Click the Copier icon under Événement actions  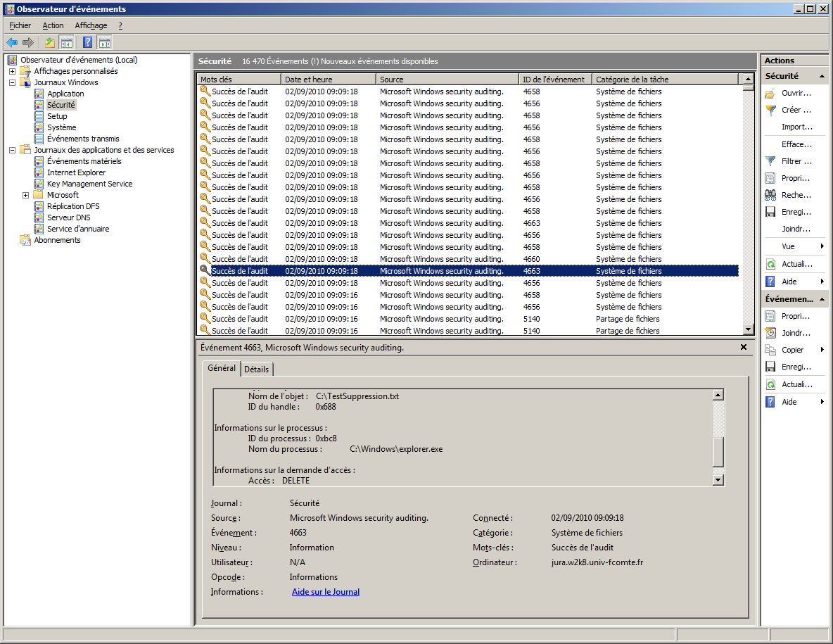click(770, 350)
